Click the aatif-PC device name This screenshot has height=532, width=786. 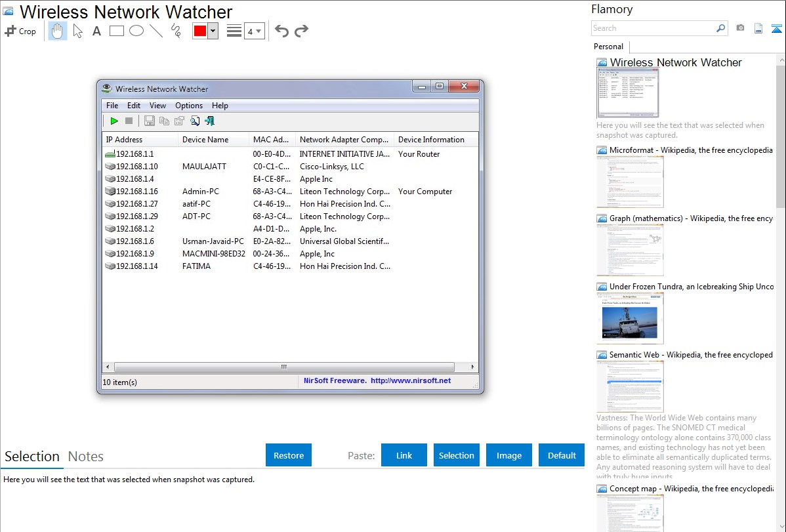pyautogui.click(x=197, y=204)
